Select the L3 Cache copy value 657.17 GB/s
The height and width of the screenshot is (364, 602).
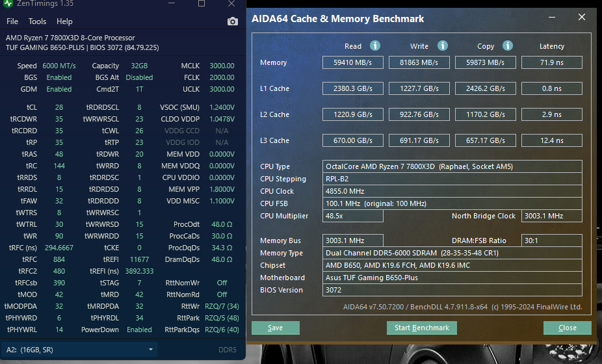[x=486, y=140]
